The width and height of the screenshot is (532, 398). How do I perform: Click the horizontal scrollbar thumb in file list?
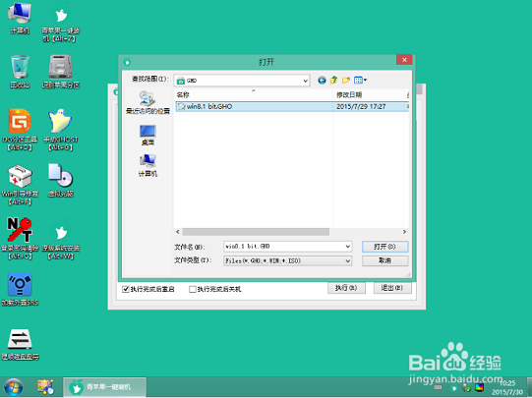[256, 232]
